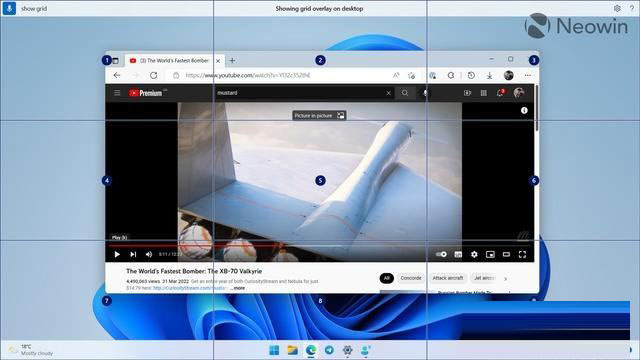Open Windows Start menu
This screenshot has width=640, height=360.
click(274, 350)
